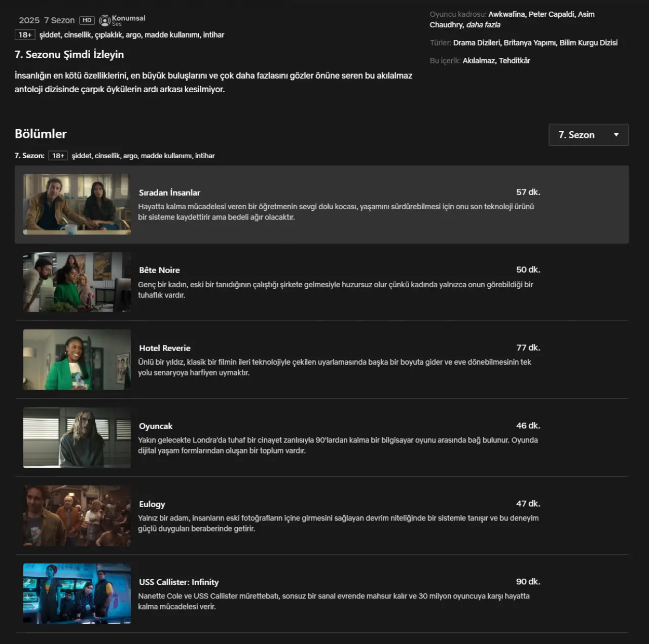
Task: Click the 7. Sezonu Şimdi İzleyin heading
Action: click(69, 54)
